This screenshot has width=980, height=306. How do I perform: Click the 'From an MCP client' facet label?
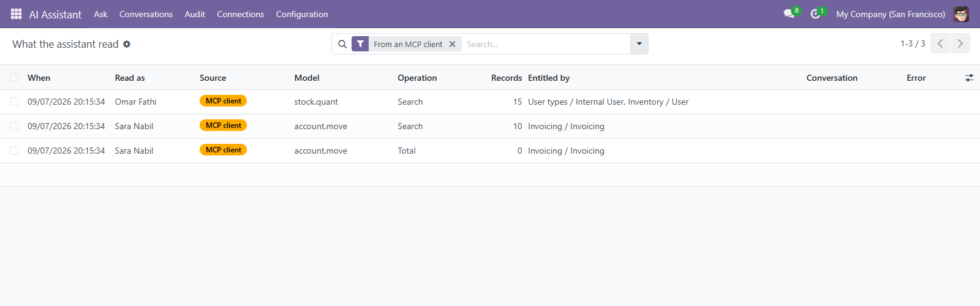408,44
